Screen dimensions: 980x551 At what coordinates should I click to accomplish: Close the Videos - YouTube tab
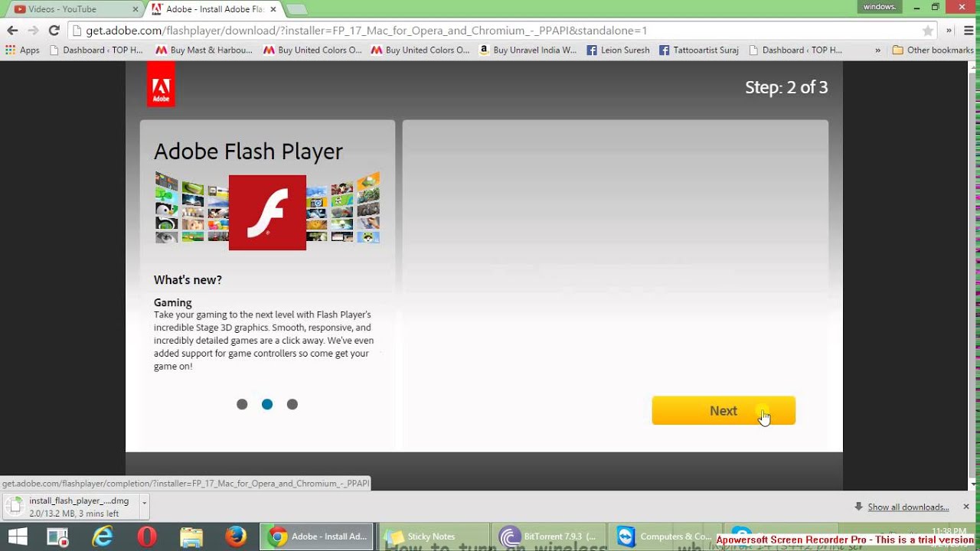point(136,9)
